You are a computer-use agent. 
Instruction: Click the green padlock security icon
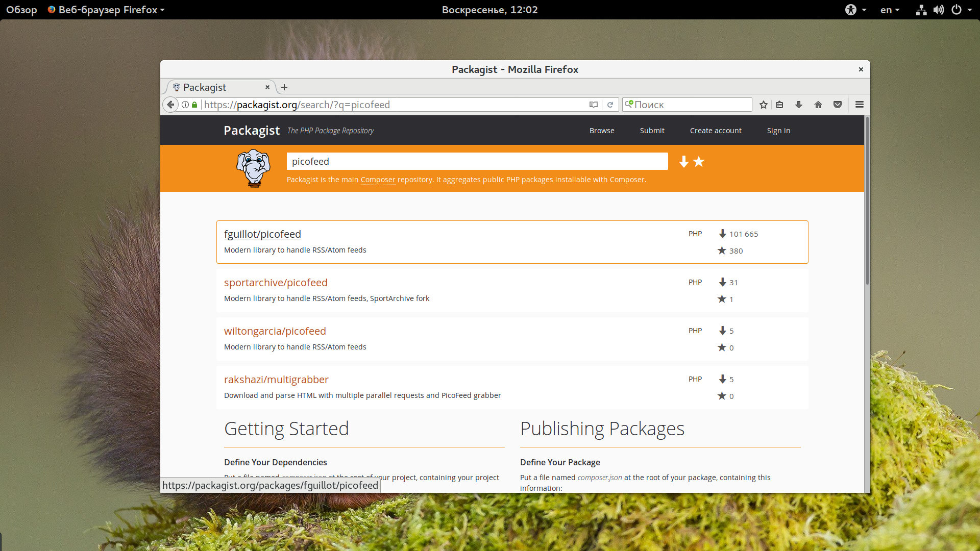(194, 105)
